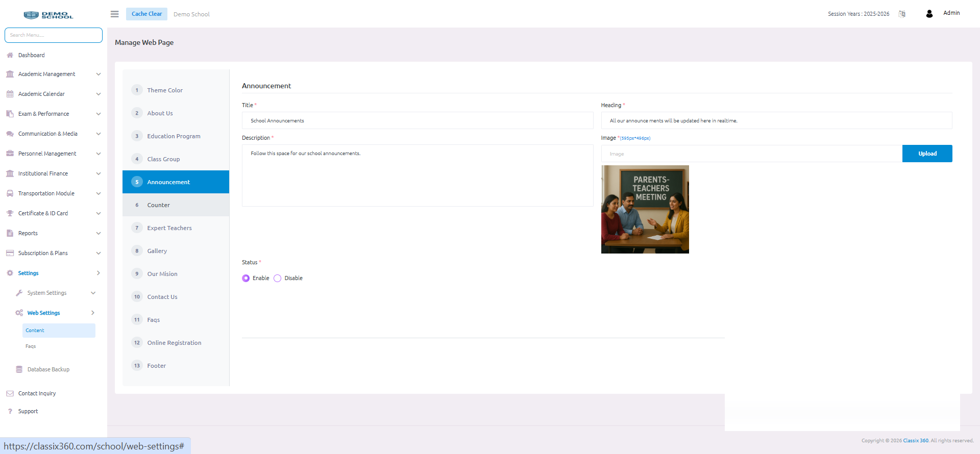Expand Institutional Finance chevron
Screen dimensions: 980x454
(99, 173)
